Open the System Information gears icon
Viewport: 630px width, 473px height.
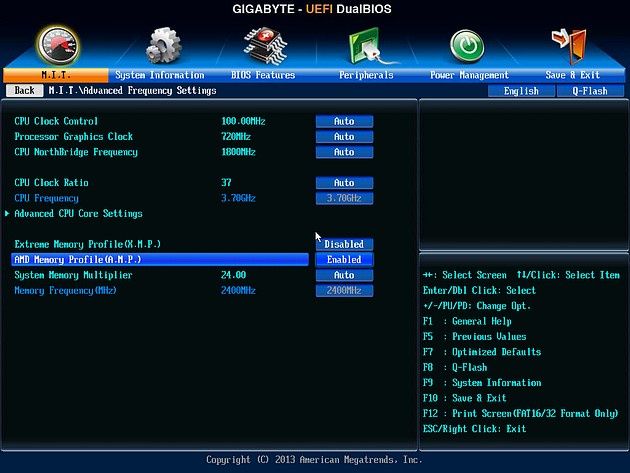(x=163, y=45)
